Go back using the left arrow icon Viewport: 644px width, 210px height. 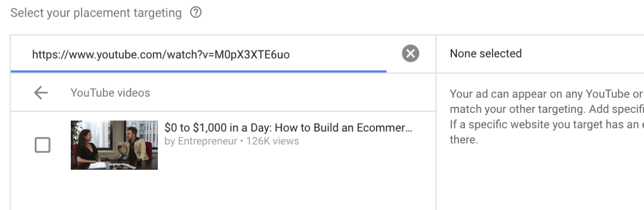tap(41, 93)
